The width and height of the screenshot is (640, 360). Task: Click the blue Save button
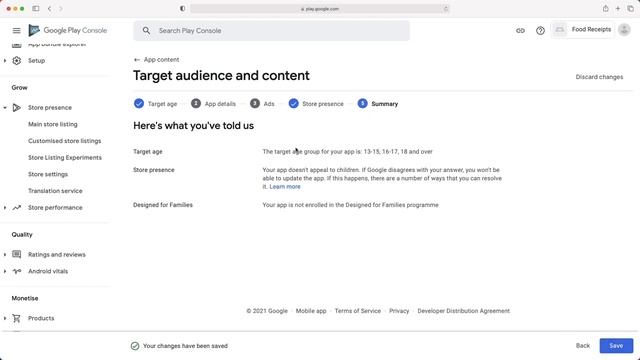coord(616,346)
